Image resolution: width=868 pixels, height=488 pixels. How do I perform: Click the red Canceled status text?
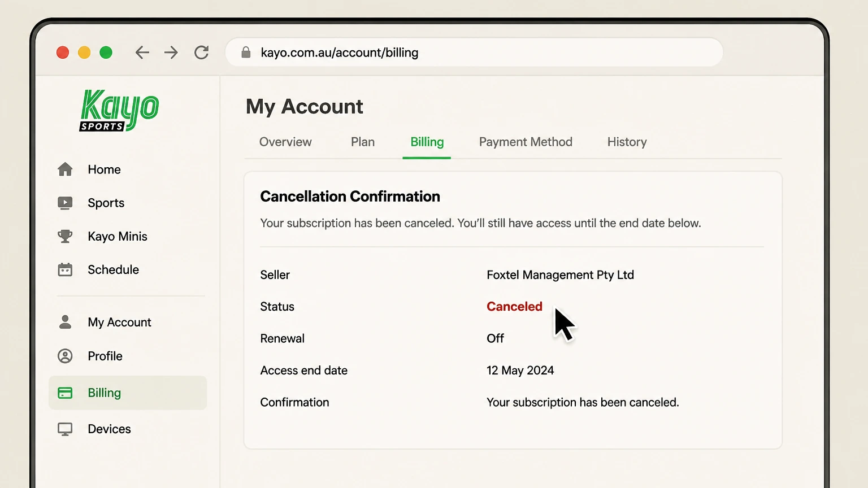[x=514, y=307]
